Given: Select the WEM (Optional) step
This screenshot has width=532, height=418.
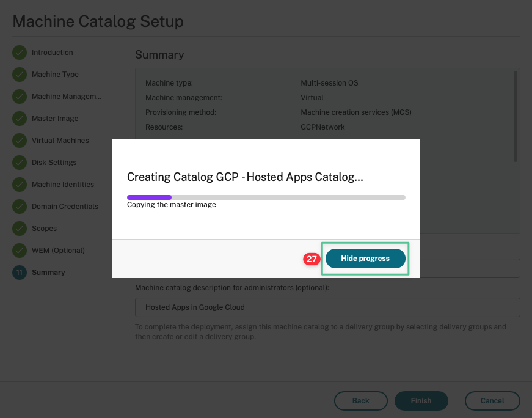Looking at the screenshot, I should 58,251.
